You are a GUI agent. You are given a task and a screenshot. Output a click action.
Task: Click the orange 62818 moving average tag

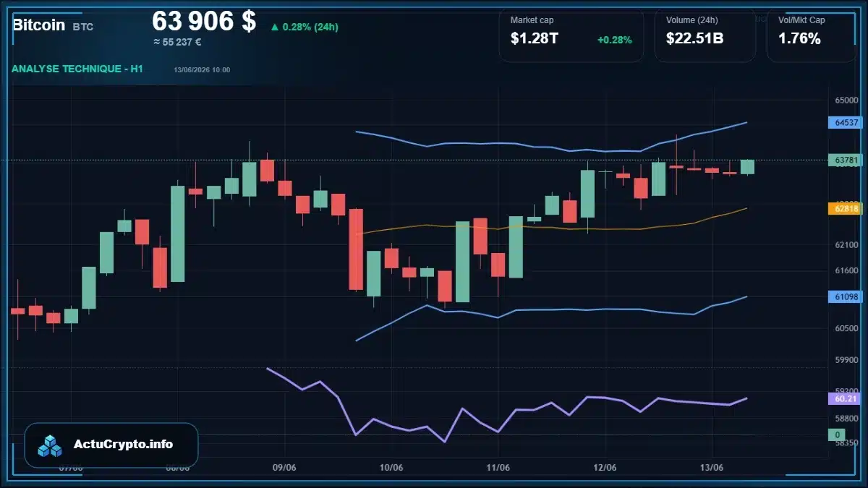click(846, 209)
